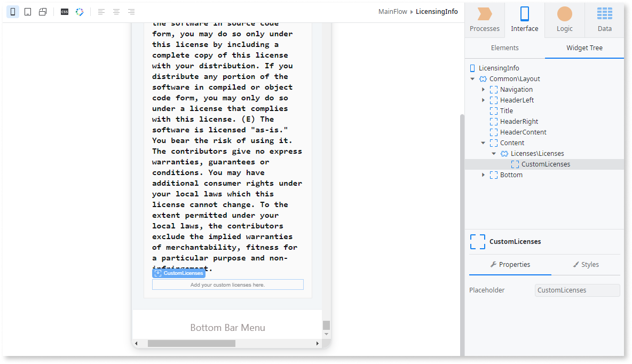Switch to the Elements tab
632x364 pixels.
coord(504,48)
